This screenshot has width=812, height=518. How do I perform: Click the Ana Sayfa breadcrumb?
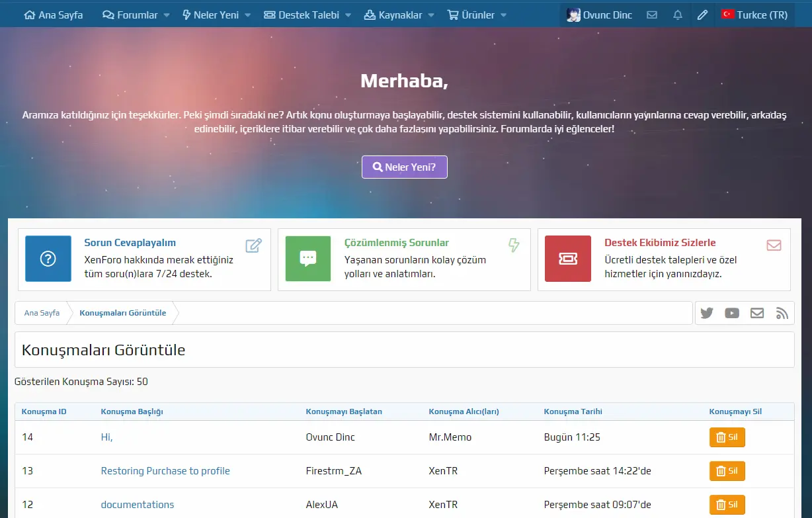(x=42, y=313)
